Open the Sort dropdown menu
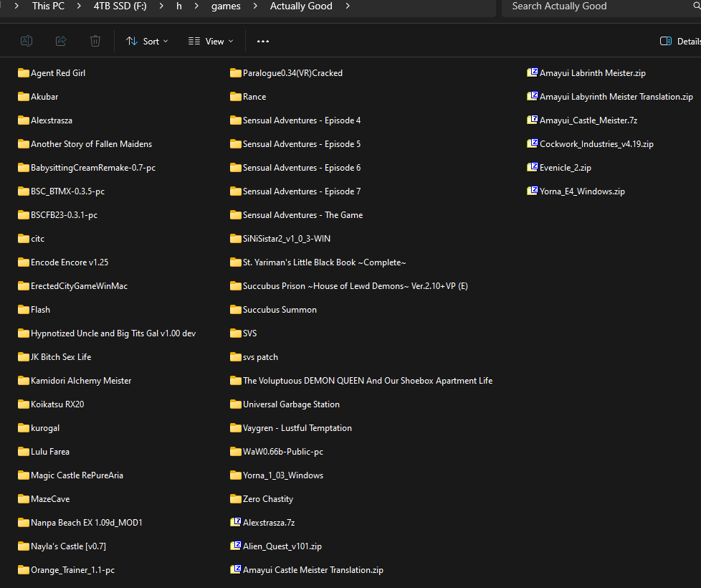The width and height of the screenshot is (701, 588). point(147,41)
